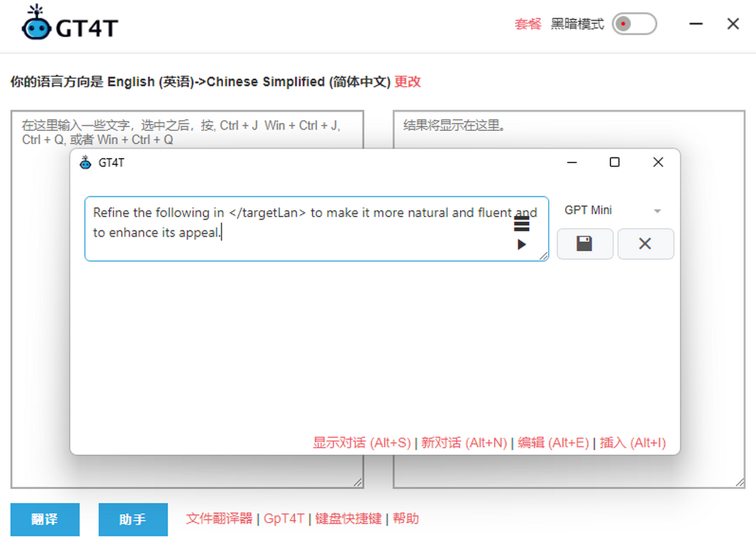Start 新对话 (Alt+N) new conversation

coord(464,443)
